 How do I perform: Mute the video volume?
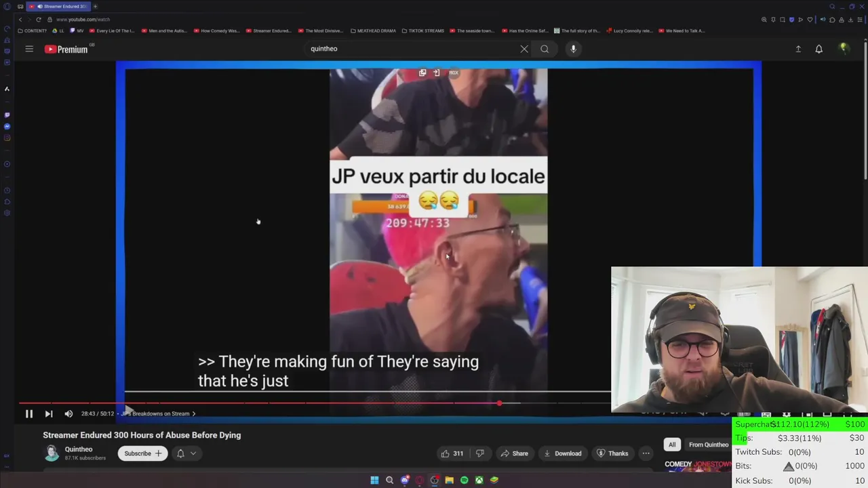(68, 413)
